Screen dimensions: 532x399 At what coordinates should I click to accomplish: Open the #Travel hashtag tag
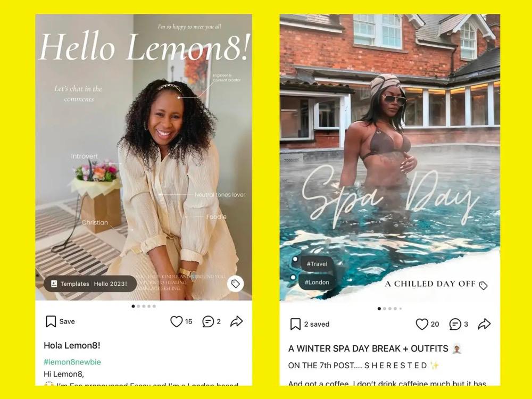tap(317, 264)
